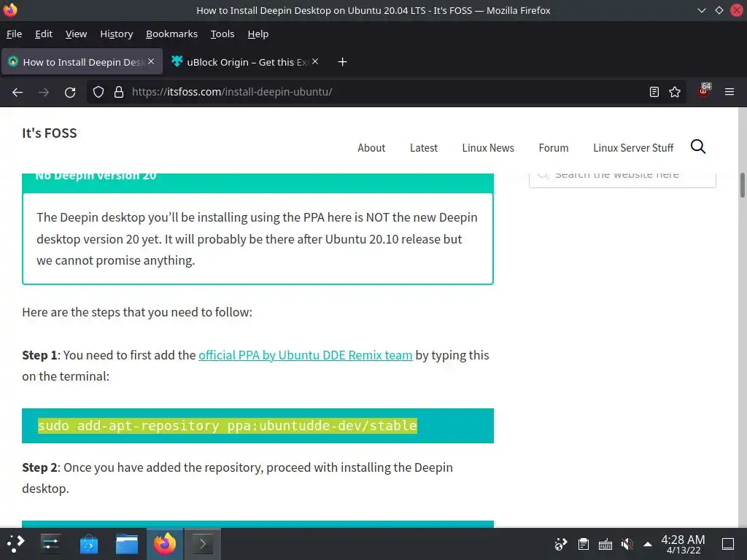Open the Linux News link
The image size is (747, 560).
pyautogui.click(x=488, y=148)
